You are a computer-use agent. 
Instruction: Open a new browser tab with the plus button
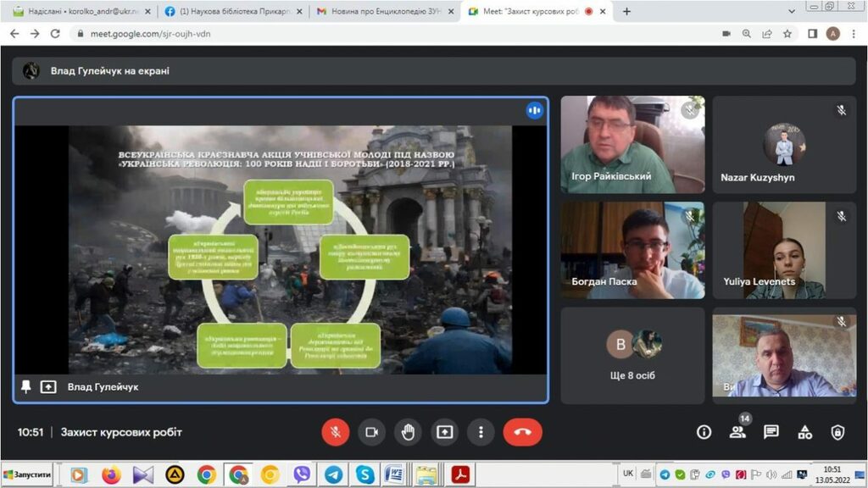coord(627,12)
